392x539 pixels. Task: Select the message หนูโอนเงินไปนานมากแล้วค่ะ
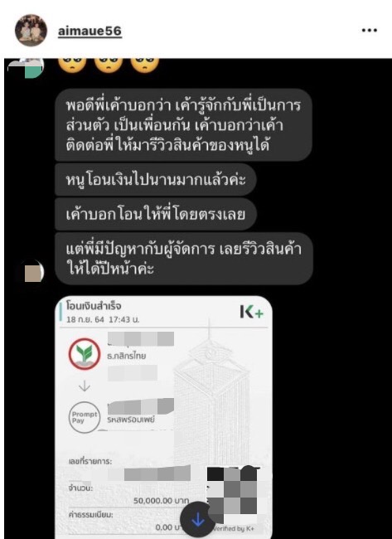point(156,180)
